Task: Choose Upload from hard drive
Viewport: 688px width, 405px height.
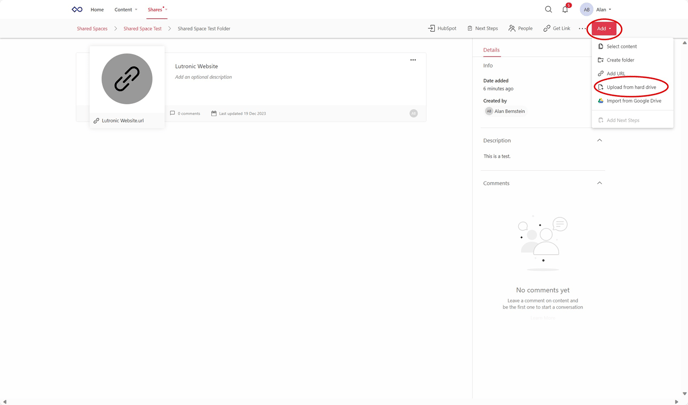Action: [x=631, y=87]
